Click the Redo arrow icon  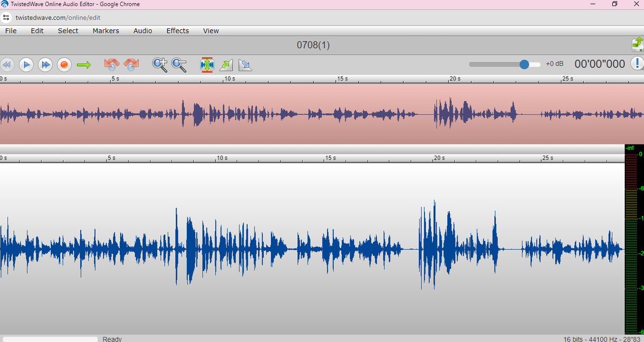pos(131,65)
